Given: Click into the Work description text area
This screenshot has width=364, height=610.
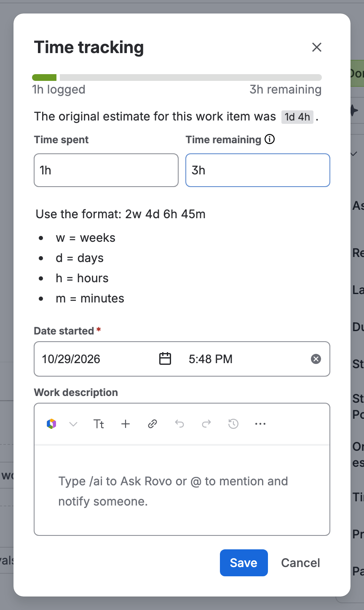Looking at the screenshot, I should [x=182, y=491].
